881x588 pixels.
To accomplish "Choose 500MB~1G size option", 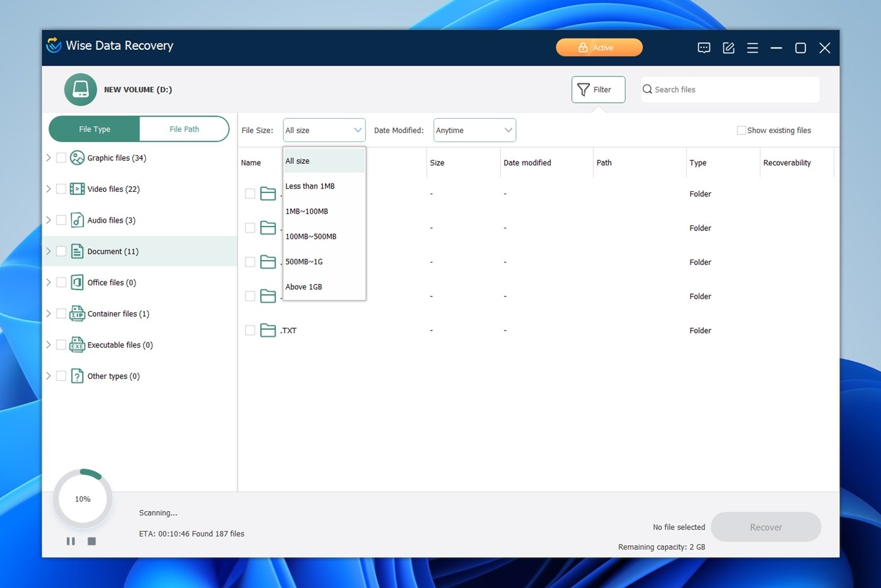I will click(x=324, y=262).
